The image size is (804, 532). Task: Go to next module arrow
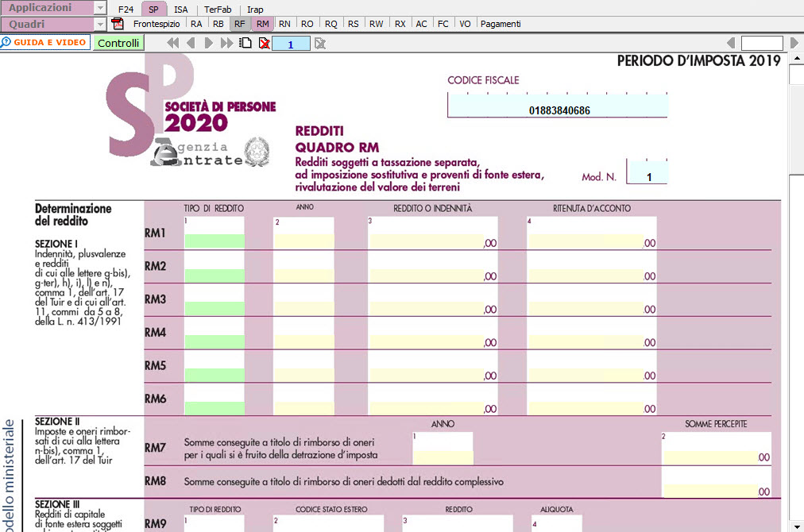(x=209, y=44)
